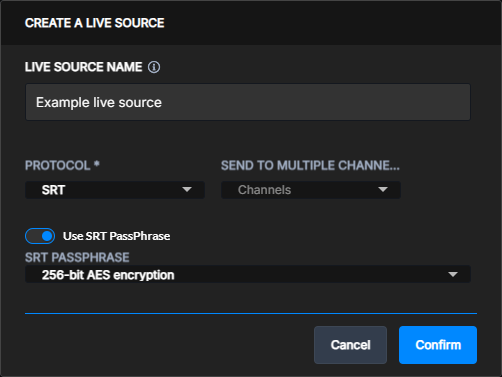
Task: Open the Protocol SRT dropdown
Action: pyautogui.click(x=115, y=190)
